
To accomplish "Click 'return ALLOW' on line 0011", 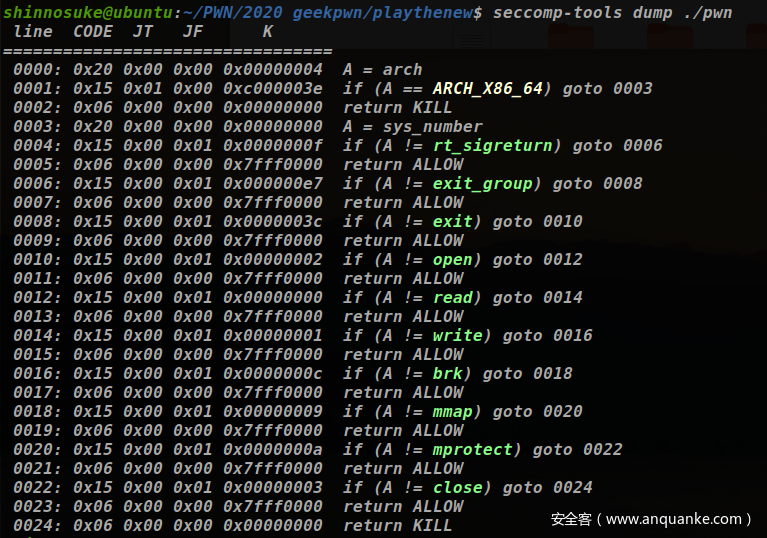I will 403,279.
